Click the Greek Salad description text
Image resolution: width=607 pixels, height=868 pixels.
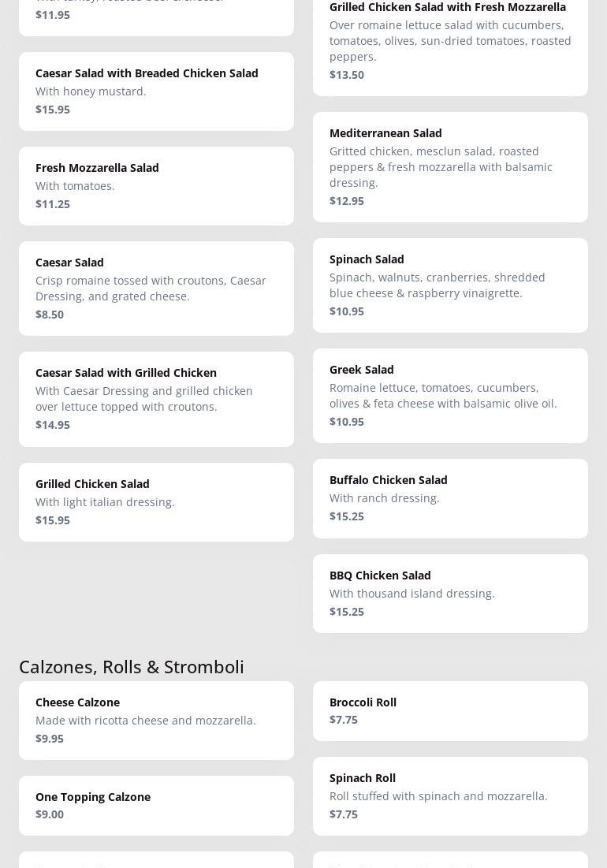click(x=442, y=396)
